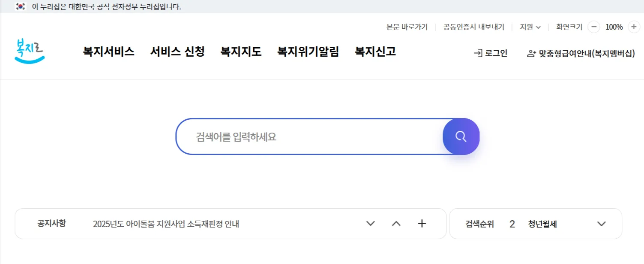
Task: Click the 100% zoom level control
Action: point(614,27)
